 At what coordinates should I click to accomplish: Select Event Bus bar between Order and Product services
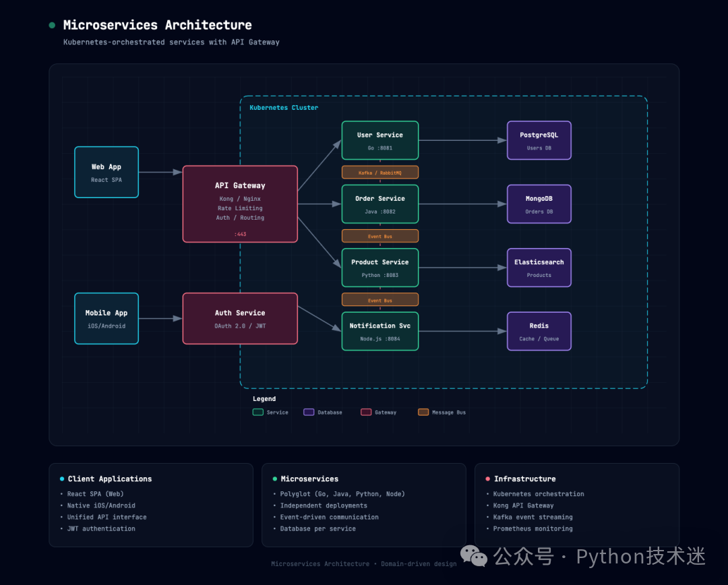click(380, 236)
